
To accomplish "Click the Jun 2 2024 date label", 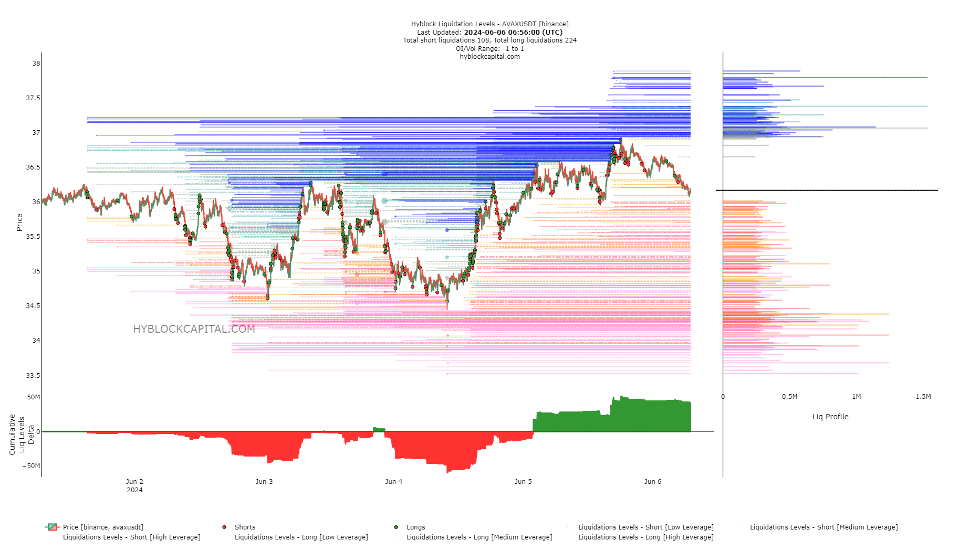I will coord(134,485).
